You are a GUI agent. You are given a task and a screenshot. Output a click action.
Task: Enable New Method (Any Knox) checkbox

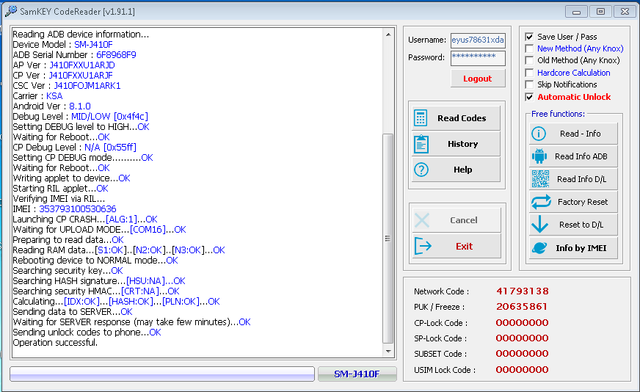click(529, 49)
